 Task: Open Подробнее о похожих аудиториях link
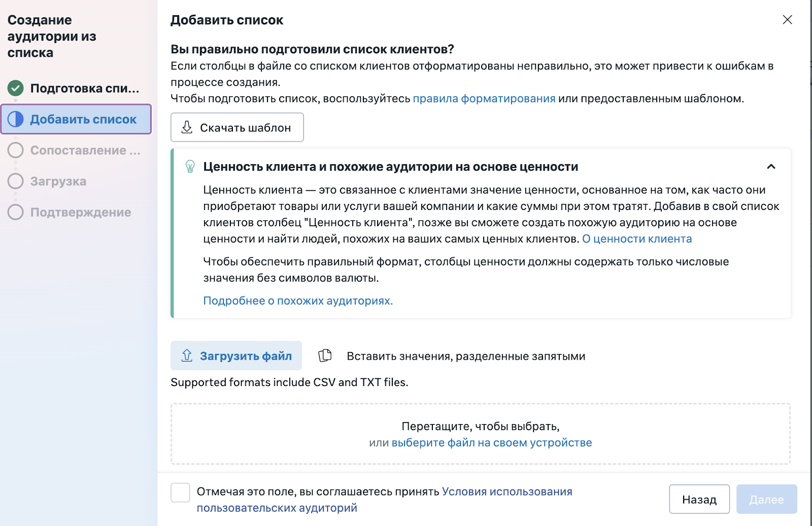click(x=298, y=301)
